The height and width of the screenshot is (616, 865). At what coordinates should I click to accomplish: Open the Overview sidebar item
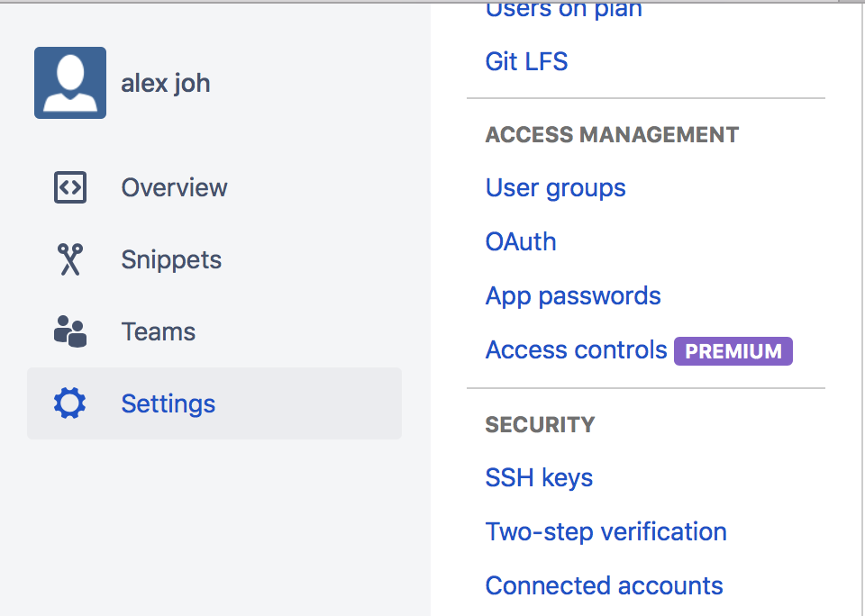pyautogui.click(x=174, y=187)
